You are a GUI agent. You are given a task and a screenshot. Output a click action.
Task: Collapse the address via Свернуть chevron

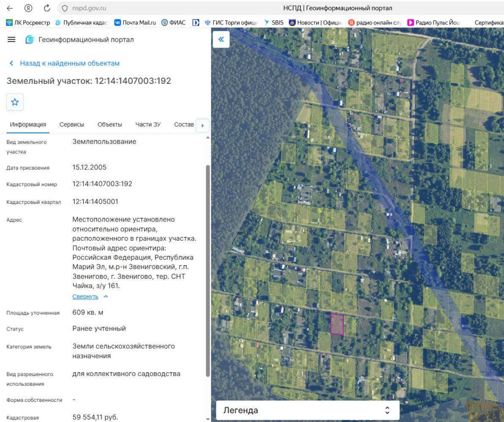106,297
